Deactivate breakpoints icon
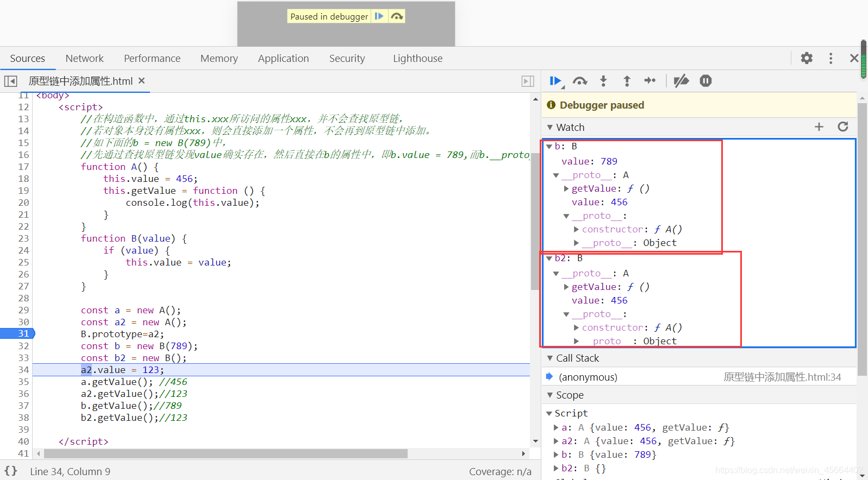Viewport: 868px width, 480px height. coord(681,81)
